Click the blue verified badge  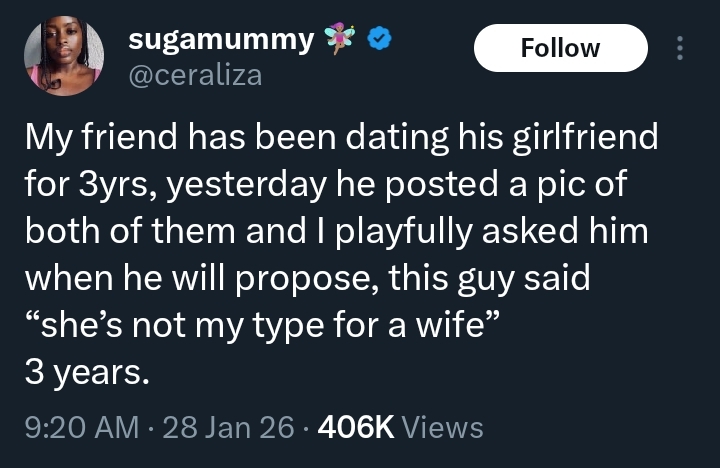pos(377,40)
